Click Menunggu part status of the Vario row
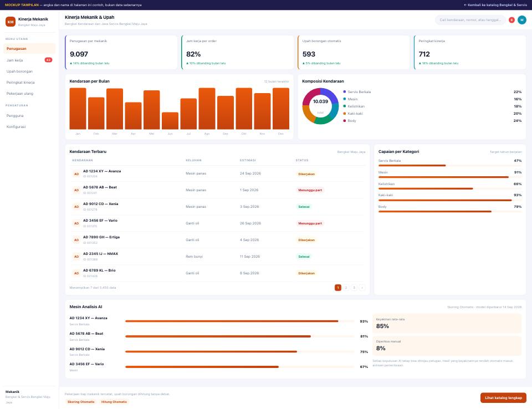This screenshot has width=532, height=409. tap(310, 223)
